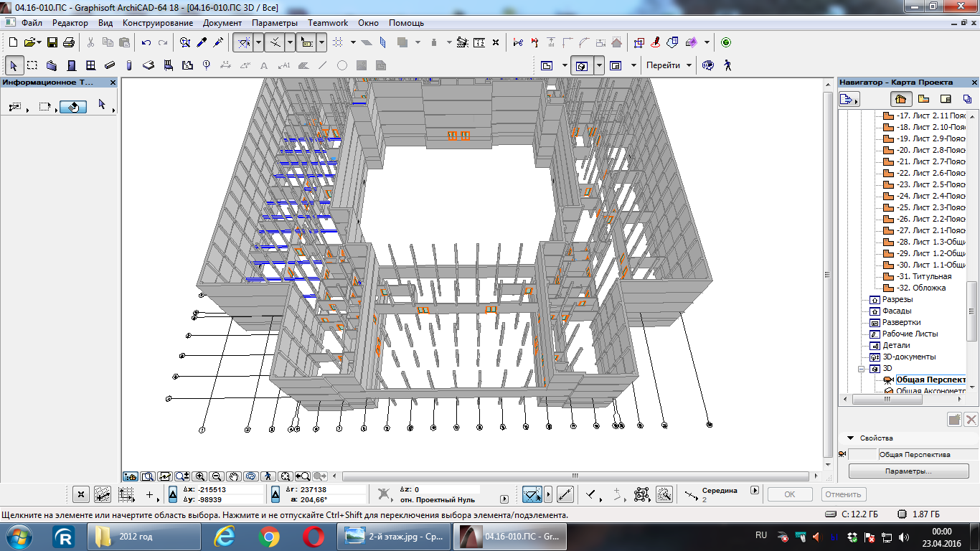Viewport: 980px width, 551px height.
Task: Open the Параметры menu
Action: point(275,23)
